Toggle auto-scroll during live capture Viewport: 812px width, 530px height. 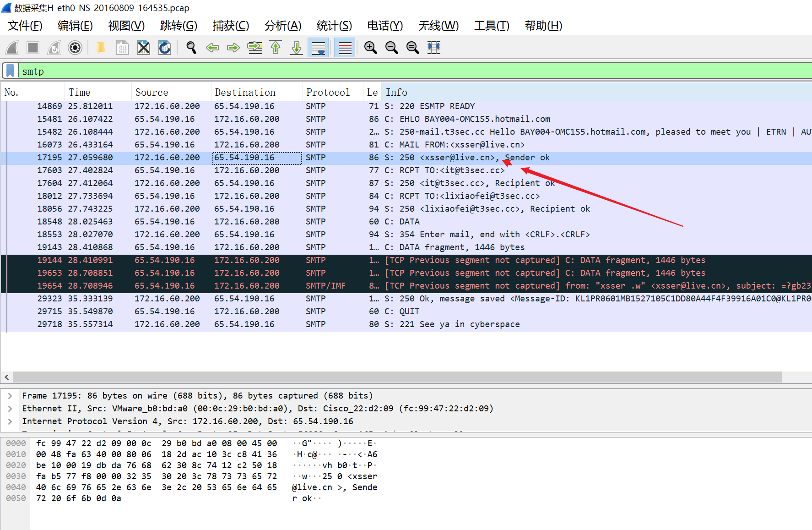(x=318, y=48)
